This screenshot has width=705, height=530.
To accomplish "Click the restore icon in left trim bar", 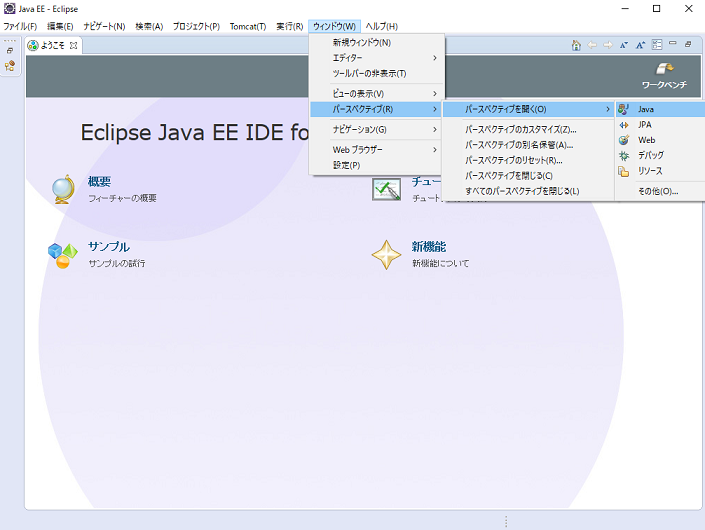I will pos(10,51).
